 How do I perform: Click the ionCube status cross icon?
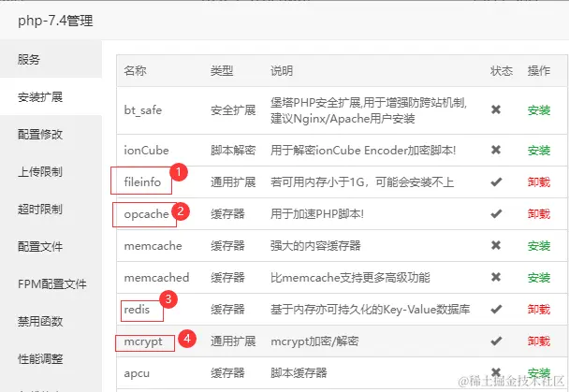click(x=496, y=150)
